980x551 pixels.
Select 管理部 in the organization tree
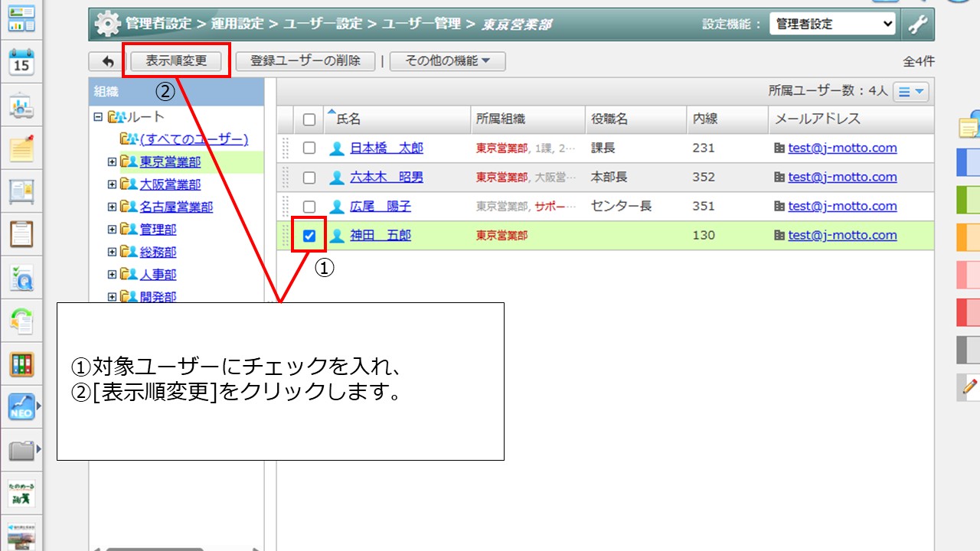coord(158,230)
